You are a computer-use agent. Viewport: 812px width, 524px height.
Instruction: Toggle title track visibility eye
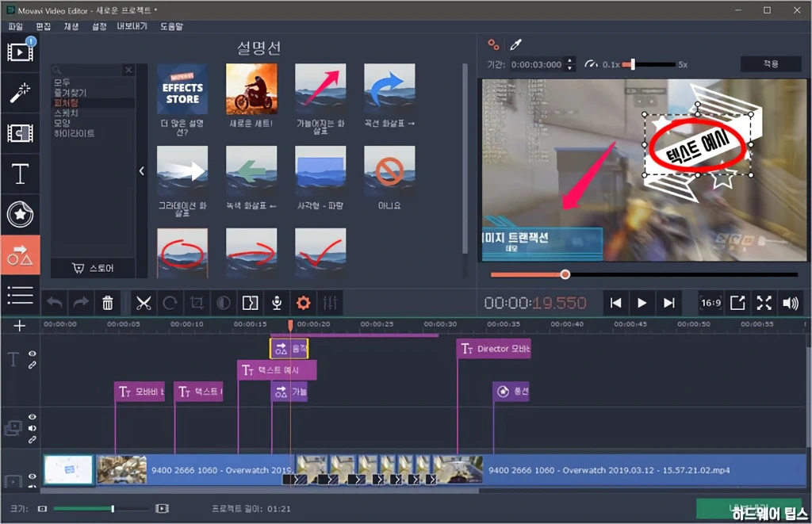click(32, 354)
